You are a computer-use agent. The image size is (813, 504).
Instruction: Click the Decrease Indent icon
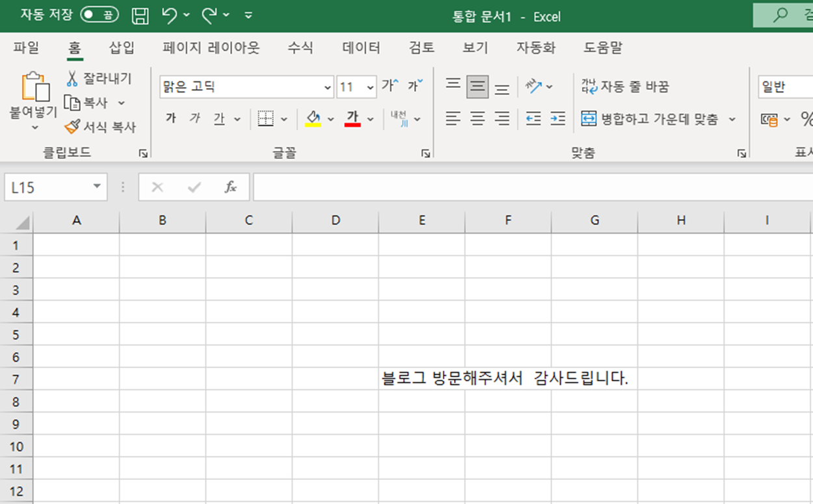click(x=533, y=118)
